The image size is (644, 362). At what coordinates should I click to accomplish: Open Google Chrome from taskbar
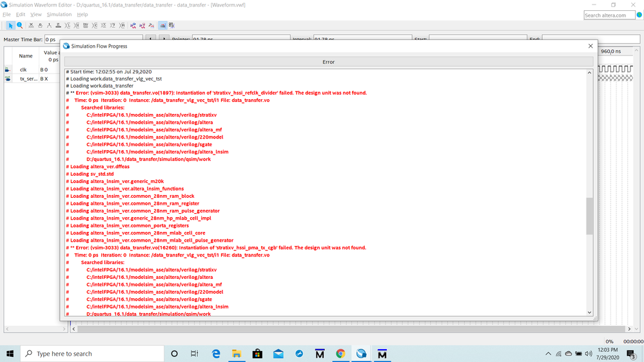(x=340, y=354)
